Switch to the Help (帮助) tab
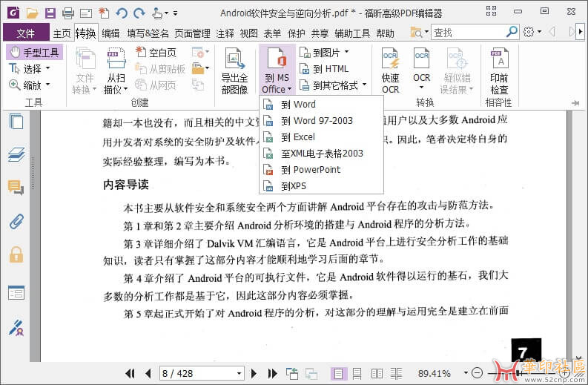This screenshot has width=588, height=385. click(385, 33)
